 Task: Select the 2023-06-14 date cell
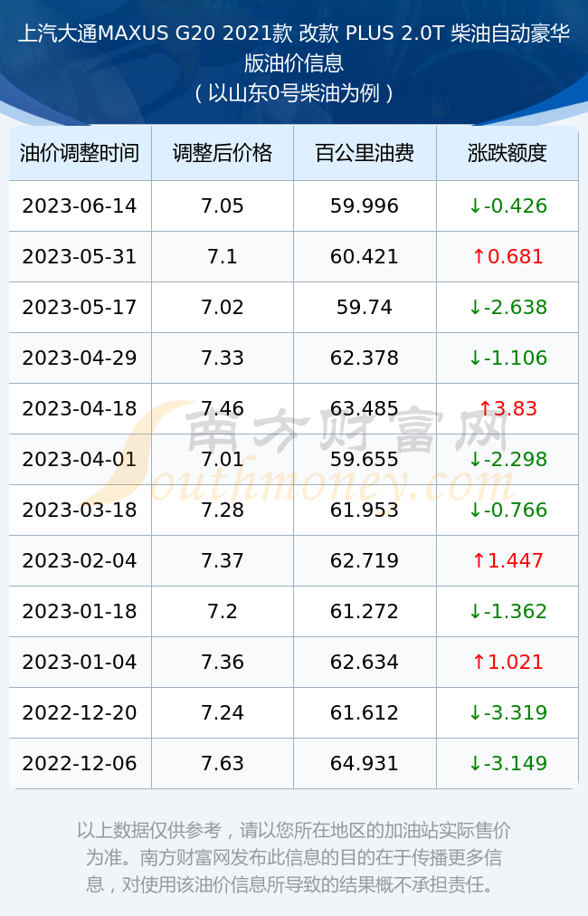click(80, 205)
